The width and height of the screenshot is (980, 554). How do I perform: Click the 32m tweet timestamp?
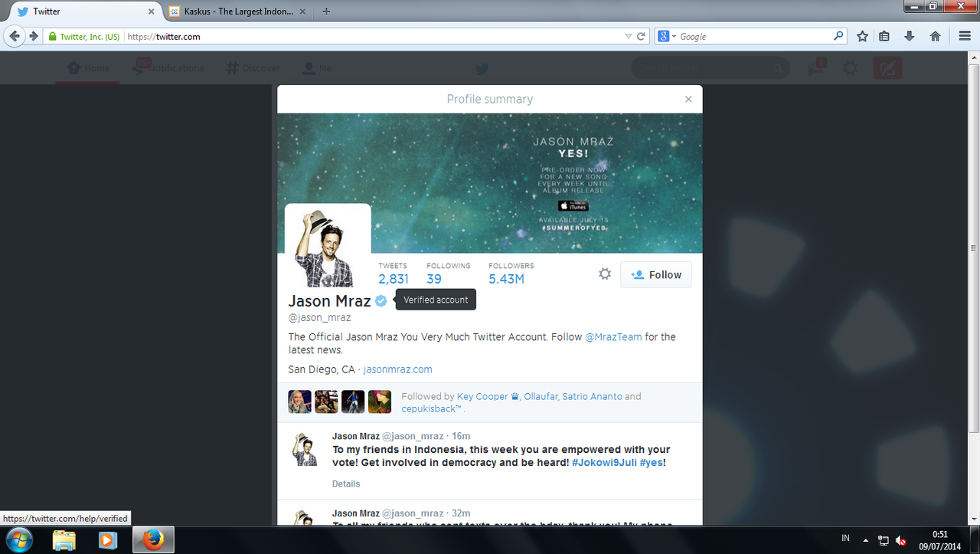click(461, 513)
